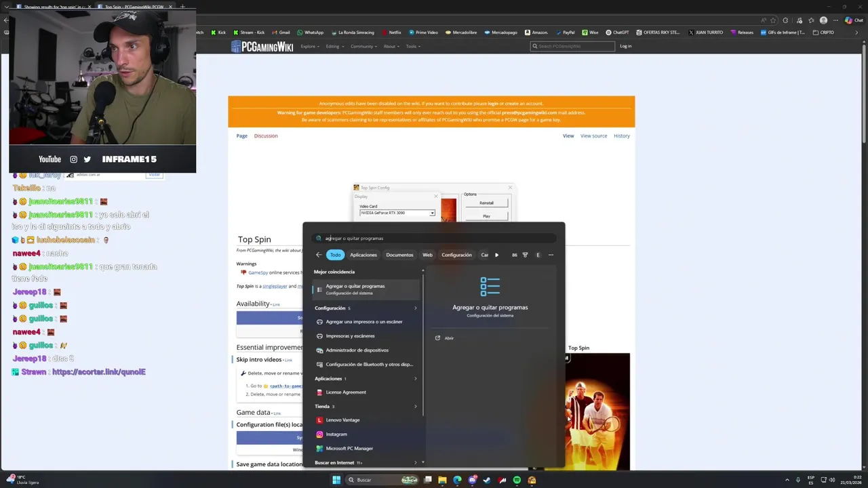
Task: Open the CRIPTO bookmarks folder
Action: (x=823, y=33)
